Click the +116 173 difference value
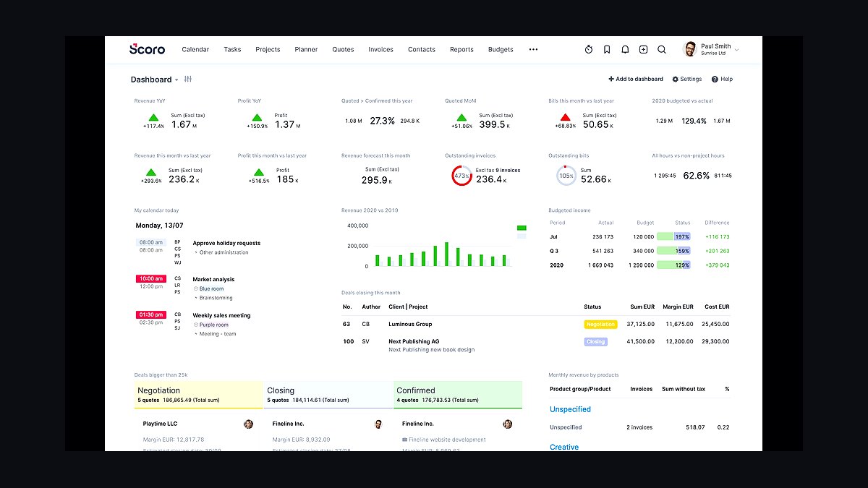Image resolution: width=868 pixels, height=488 pixels. click(716, 237)
